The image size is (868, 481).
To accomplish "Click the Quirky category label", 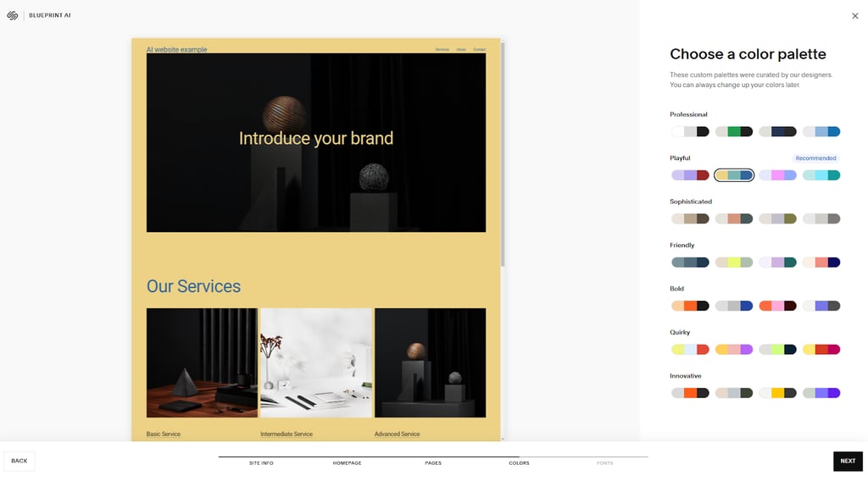I will tap(680, 332).
